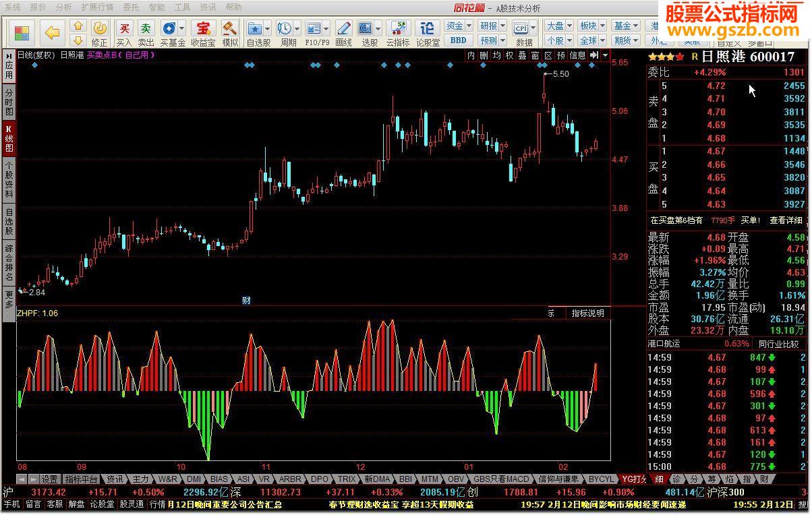Open the chart header dropdown triangle

tap(605, 55)
